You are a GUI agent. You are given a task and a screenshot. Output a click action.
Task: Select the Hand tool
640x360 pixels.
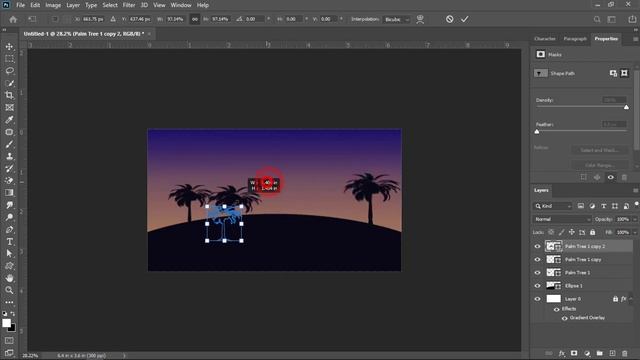click(x=9, y=278)
